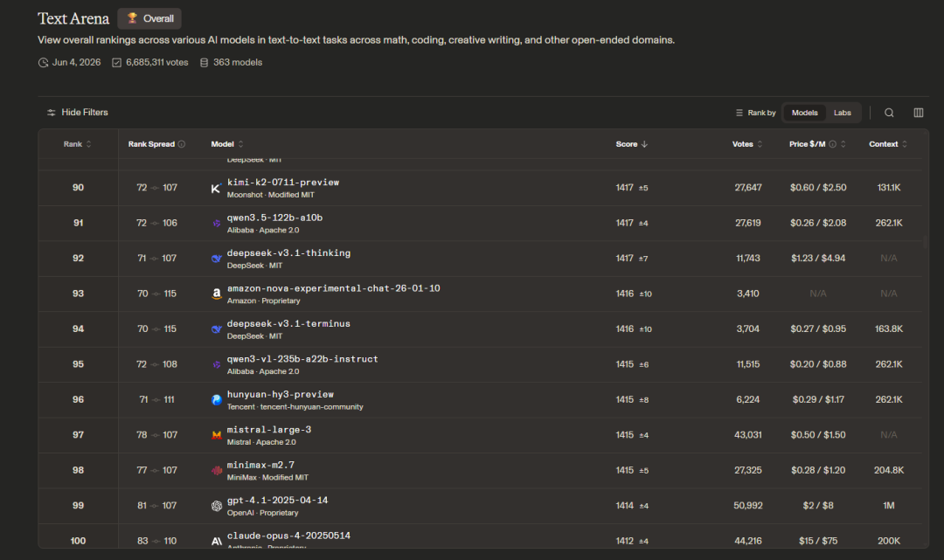Open kimi-k2-0711-preview model link

coord(283,183)
